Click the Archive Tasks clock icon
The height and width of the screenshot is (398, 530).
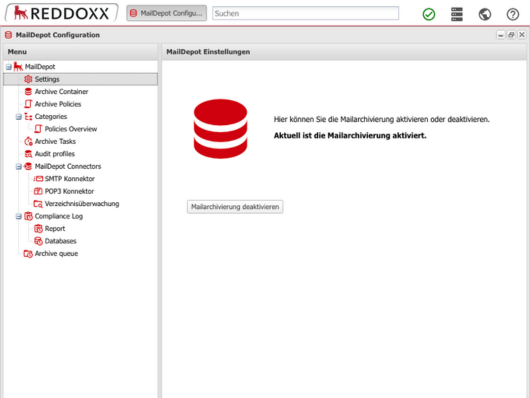pyautogui.click(x=28, y=141)
